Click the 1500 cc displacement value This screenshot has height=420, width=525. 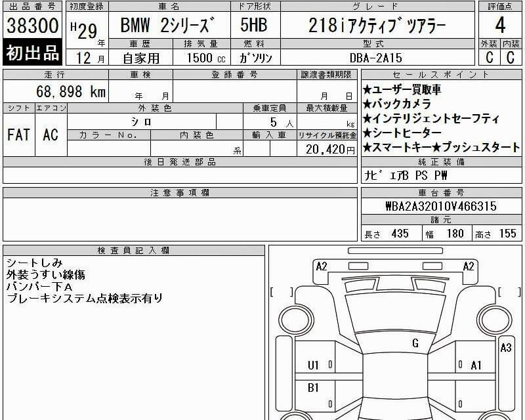point(206,58)
